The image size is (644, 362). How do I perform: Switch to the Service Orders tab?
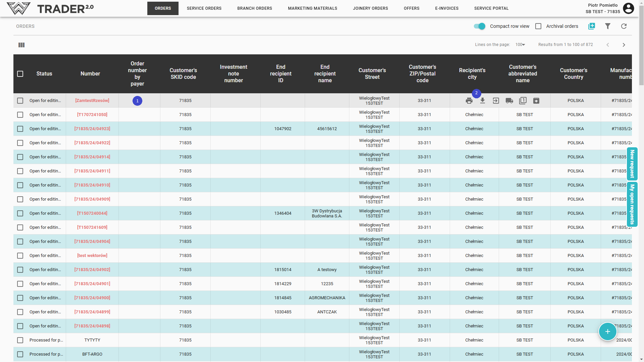(204, 8)
